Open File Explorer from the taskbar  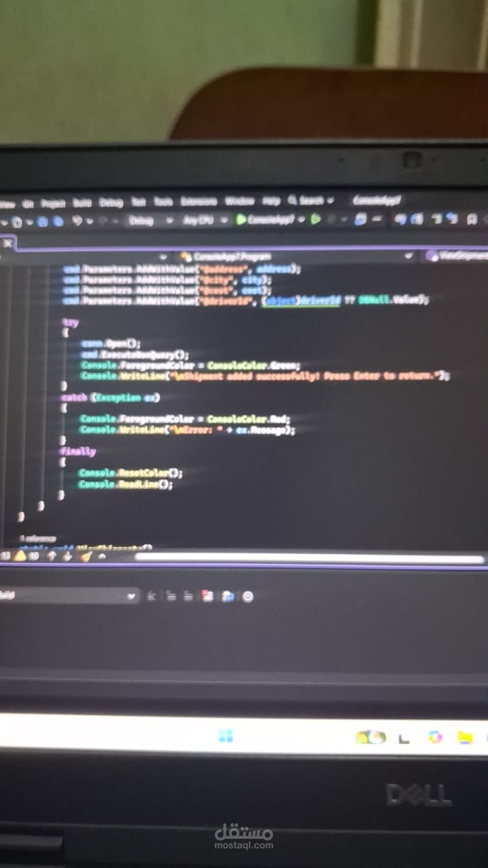pos(465,737)
